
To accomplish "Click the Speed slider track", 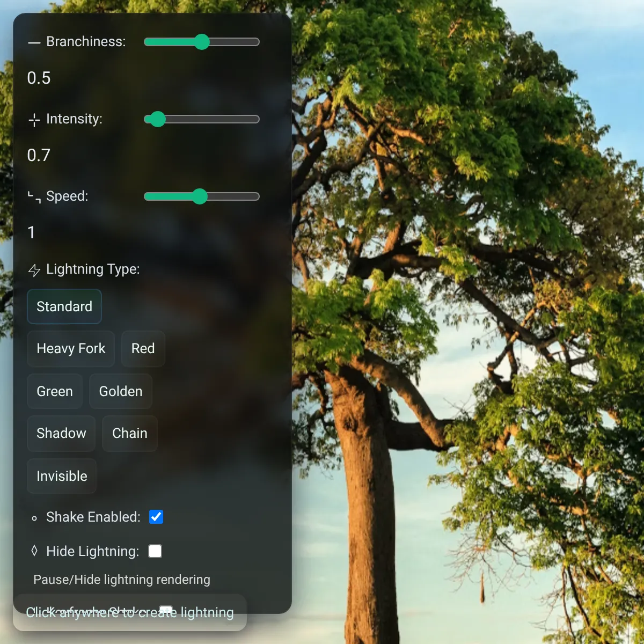I will (202, 196).
